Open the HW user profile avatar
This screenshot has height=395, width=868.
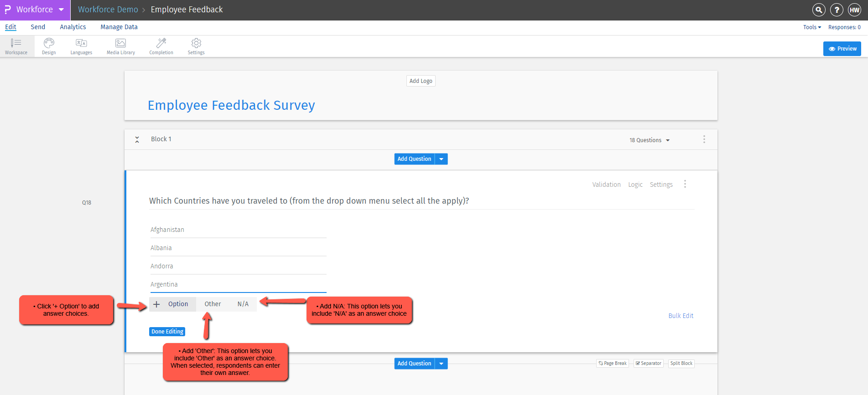[x=854, y=10]
